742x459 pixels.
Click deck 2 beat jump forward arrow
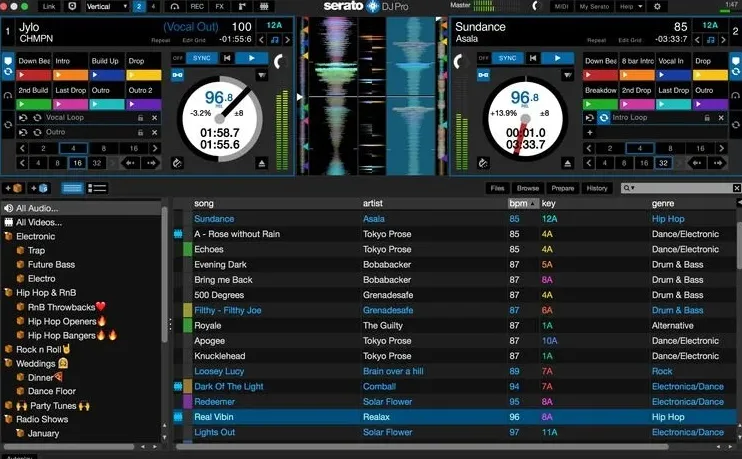coord(718,163)
